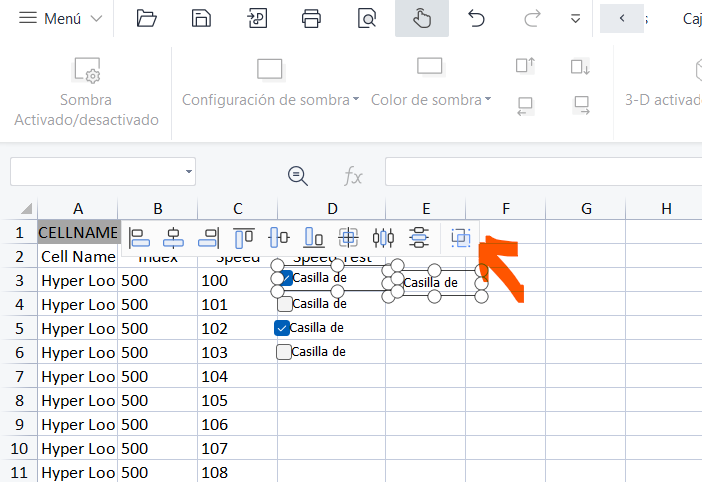Click the Cell Name cell in row 2

(78, 256)
